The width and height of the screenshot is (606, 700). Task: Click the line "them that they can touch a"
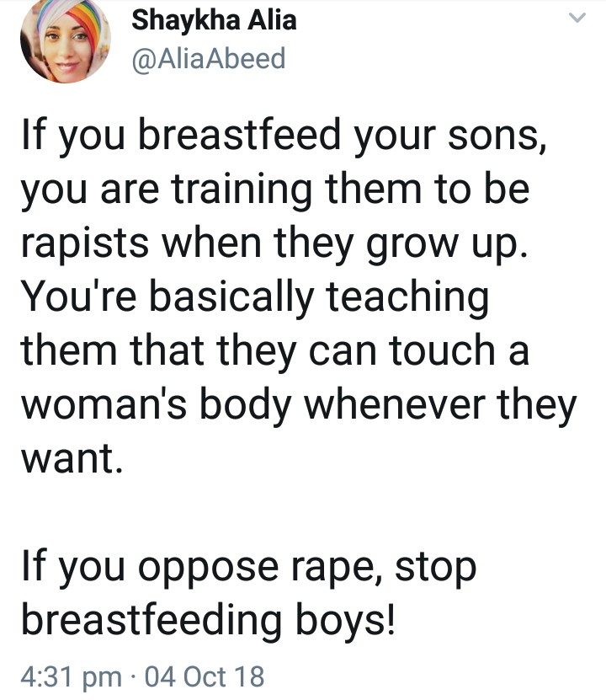click(274, 351)
